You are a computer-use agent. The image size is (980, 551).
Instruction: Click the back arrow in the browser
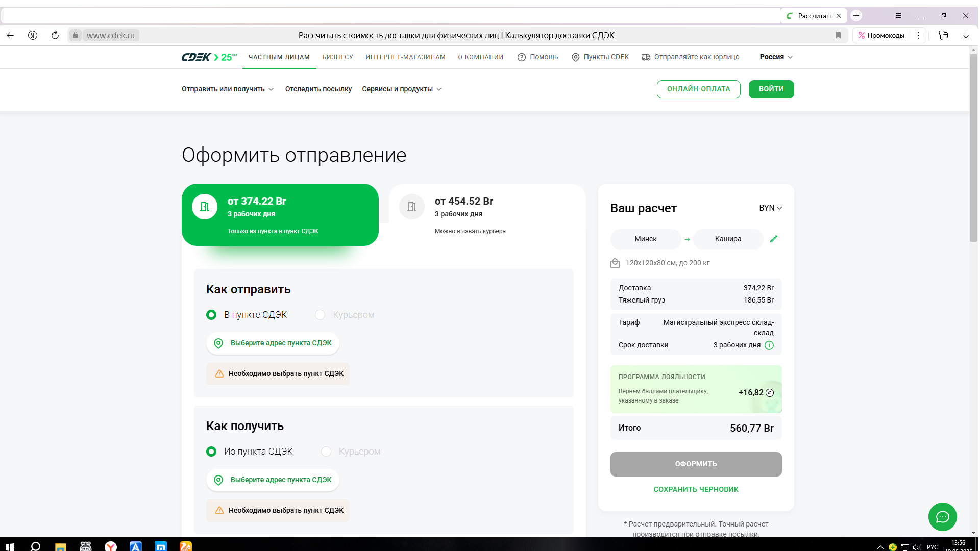(x=10, y=35)
